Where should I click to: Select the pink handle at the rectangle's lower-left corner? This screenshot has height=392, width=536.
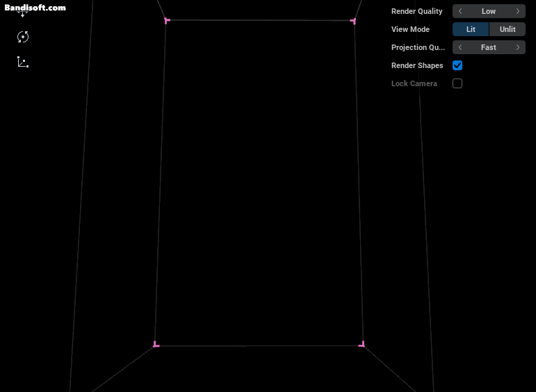click(156, 345)
